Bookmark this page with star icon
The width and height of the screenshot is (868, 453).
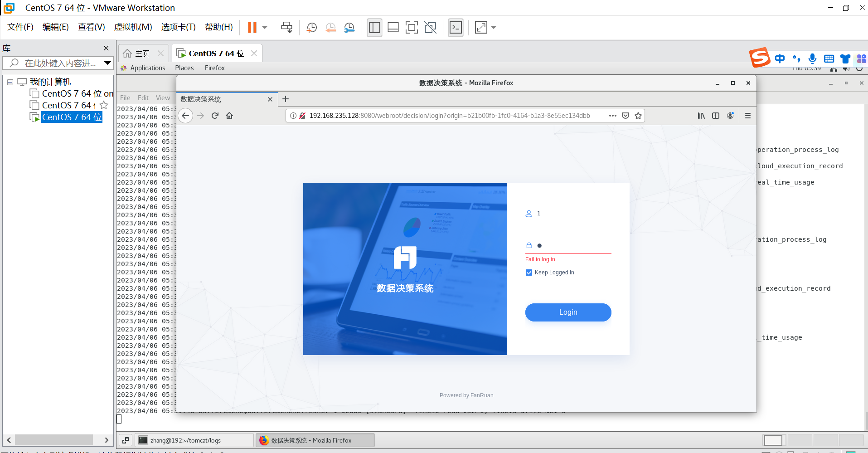tap(638, 116)
